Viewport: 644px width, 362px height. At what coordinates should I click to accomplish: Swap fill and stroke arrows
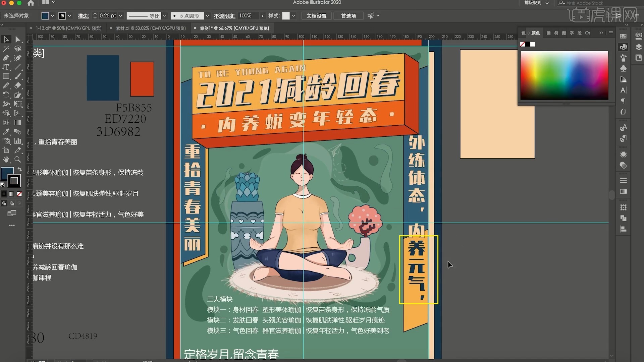point(19,169)
